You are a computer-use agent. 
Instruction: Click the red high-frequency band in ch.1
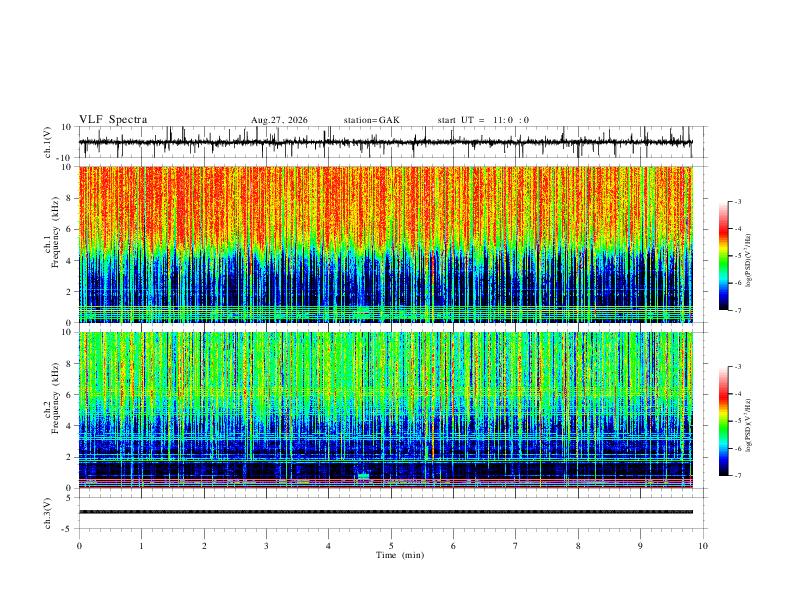386,205
